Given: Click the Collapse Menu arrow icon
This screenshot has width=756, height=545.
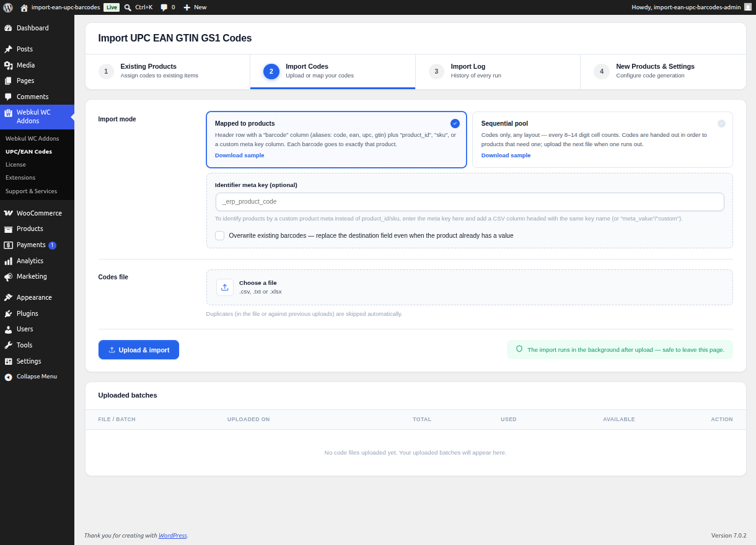Looking at the screenshot, I should pos(8,377).
